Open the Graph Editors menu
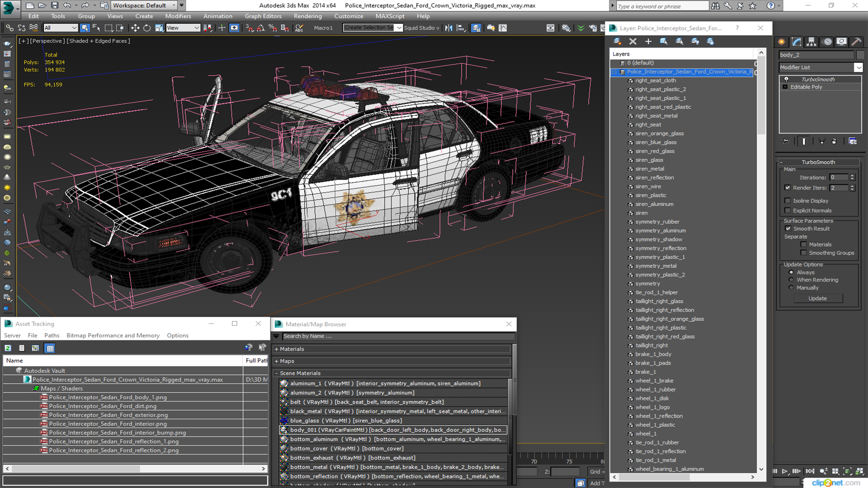The image size is (868, 488). coord(263,16)
